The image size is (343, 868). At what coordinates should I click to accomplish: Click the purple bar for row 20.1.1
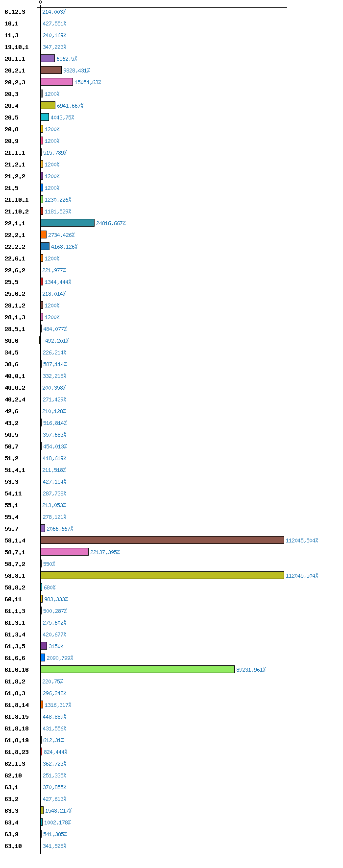48,58
